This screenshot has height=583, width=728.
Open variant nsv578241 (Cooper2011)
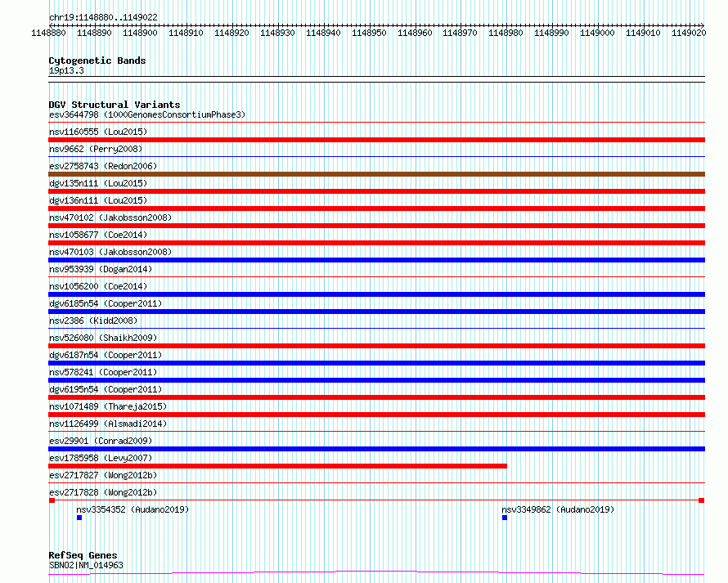click(x=103, y=372)
